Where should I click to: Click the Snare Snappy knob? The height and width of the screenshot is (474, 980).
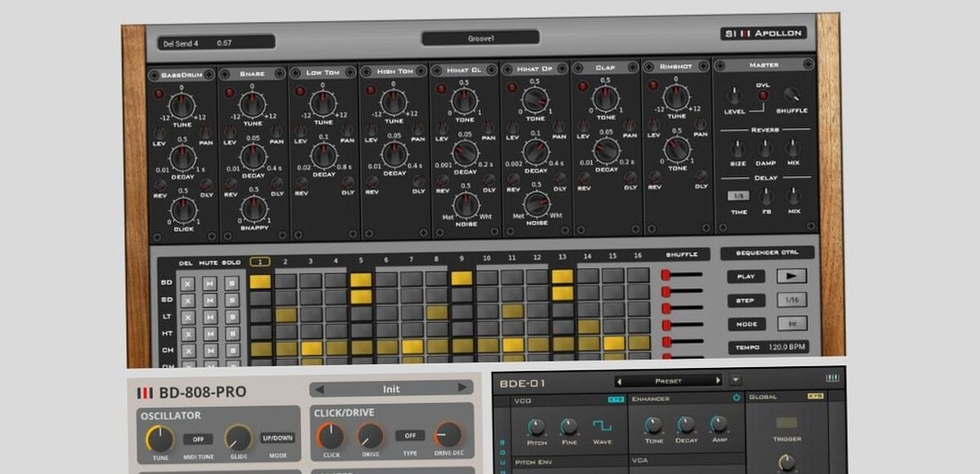point(254,209)
